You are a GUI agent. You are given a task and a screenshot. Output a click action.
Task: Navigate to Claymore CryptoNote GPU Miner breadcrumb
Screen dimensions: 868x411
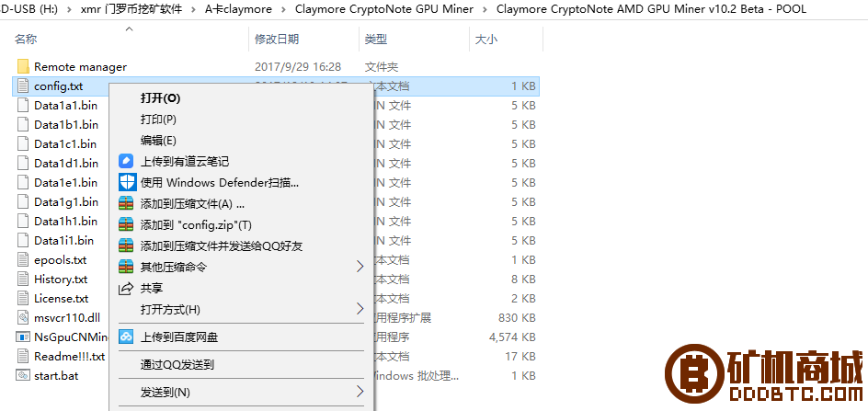pos(384,9)
